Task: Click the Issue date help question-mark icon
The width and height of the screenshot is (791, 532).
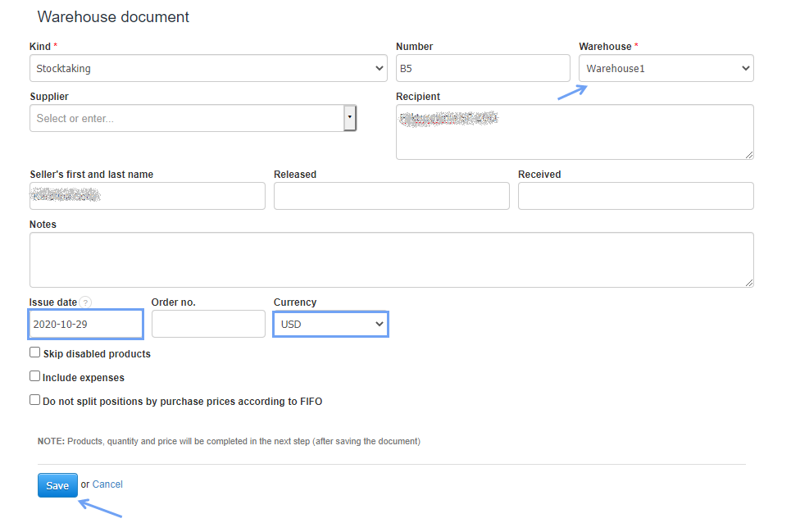Action: pyautogui.click(x=86, y=302)
